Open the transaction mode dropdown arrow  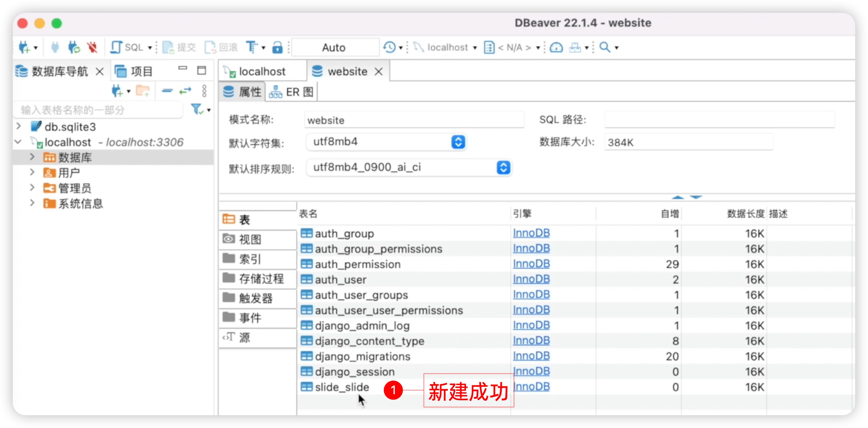point(263,48)
